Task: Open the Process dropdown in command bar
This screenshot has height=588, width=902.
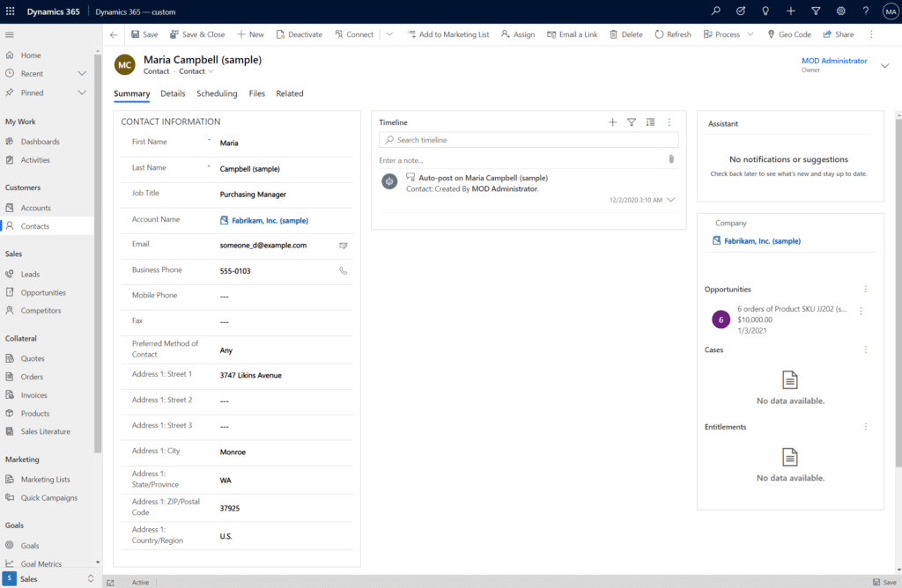Action: coord(728,34)
